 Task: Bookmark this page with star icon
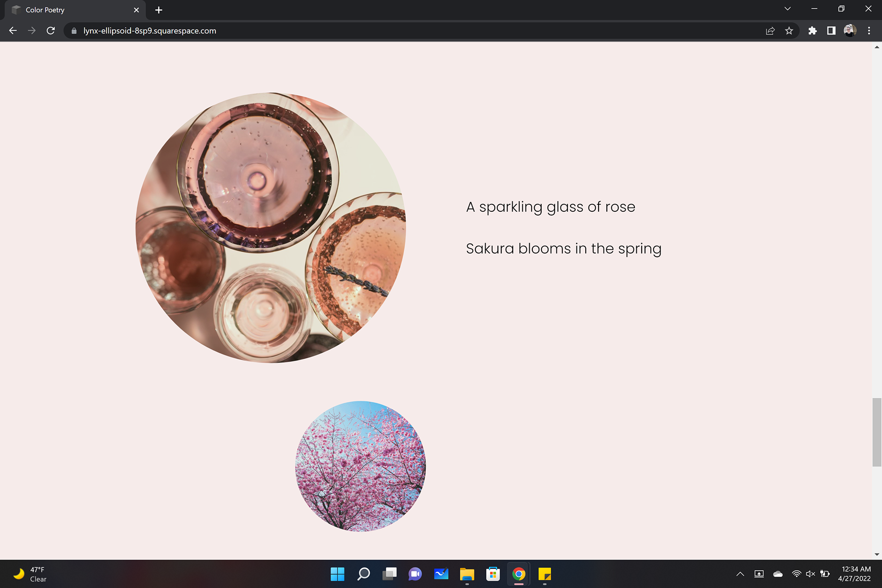789,31
